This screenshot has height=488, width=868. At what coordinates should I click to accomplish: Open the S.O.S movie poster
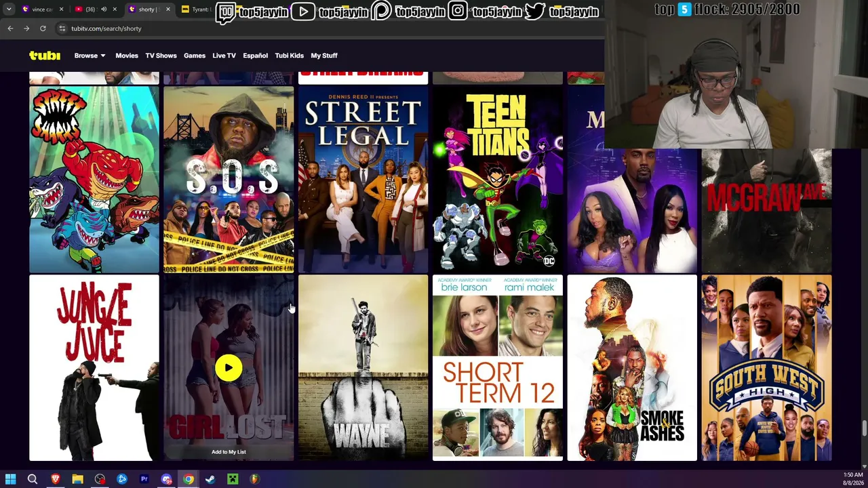click(x=229, y=180)
